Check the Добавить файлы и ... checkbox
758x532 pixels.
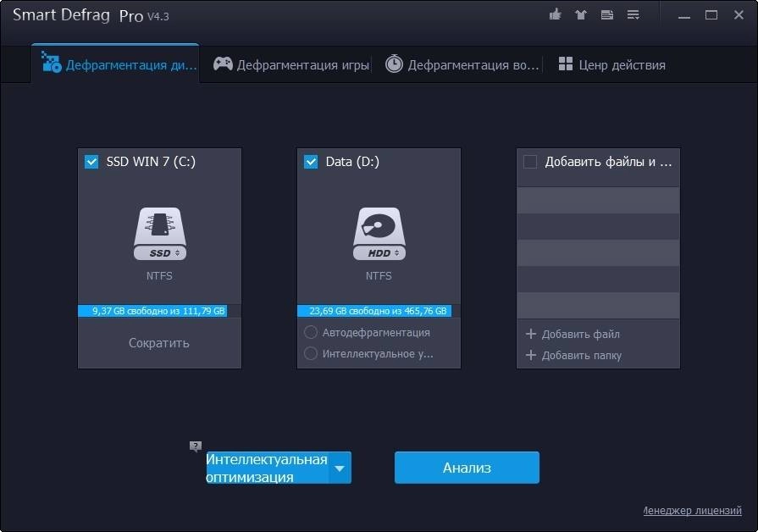pyautogui.click(x=530, y=162)
